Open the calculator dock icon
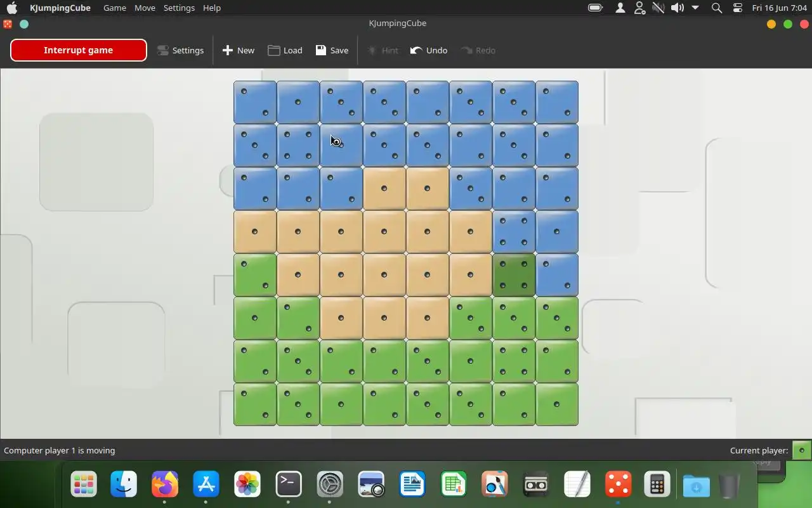812x508 pixels. click(x=657, y=485)
